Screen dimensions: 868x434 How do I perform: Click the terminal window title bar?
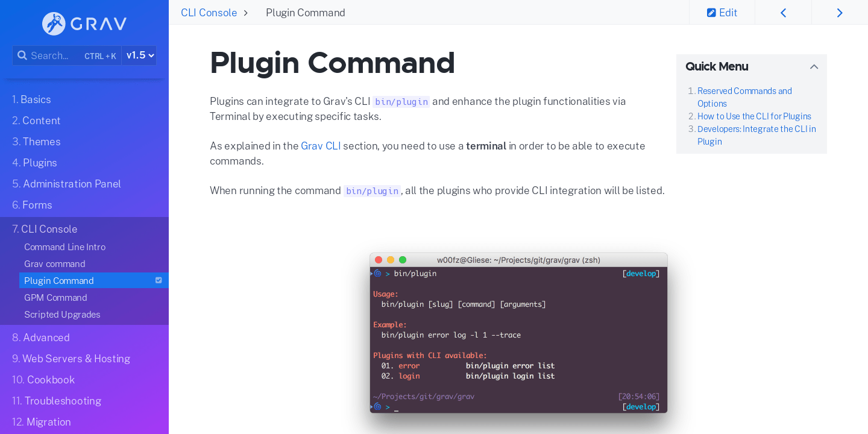pyautogui.click(x=518, y=260)
